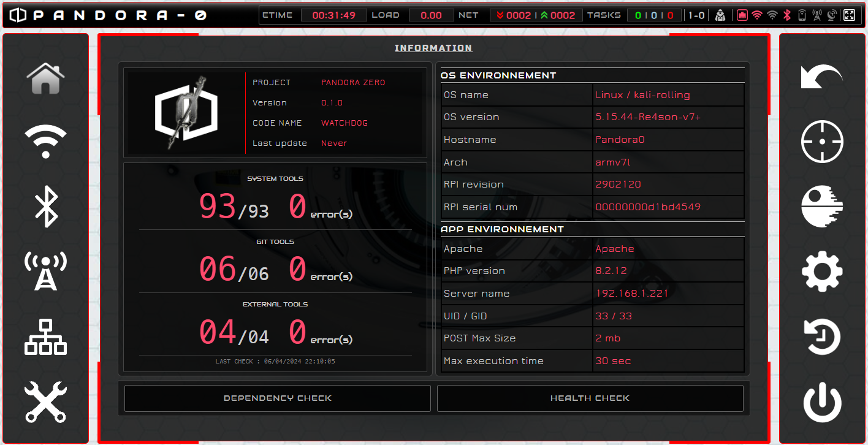Open the network topology section
Screen dimensions: 868x445
pyautogui.click(x=45, y=337)
